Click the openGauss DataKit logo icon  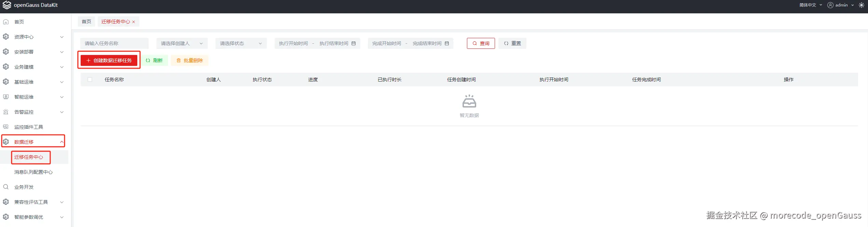[x=6, y=5]
